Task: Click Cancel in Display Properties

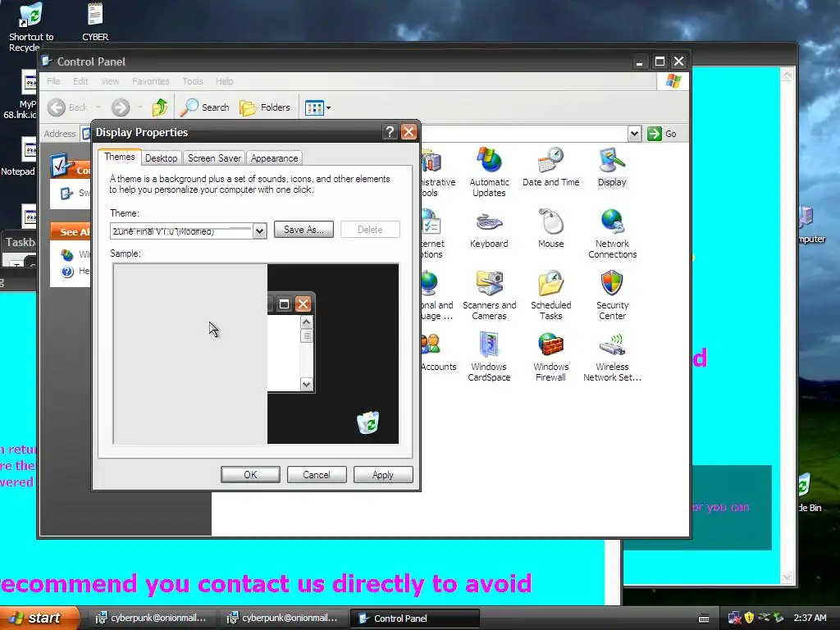Action: (317, 475)
